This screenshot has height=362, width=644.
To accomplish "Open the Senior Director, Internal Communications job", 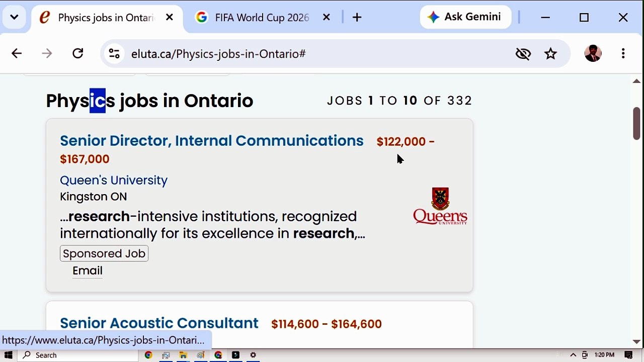I will [211, 141].
